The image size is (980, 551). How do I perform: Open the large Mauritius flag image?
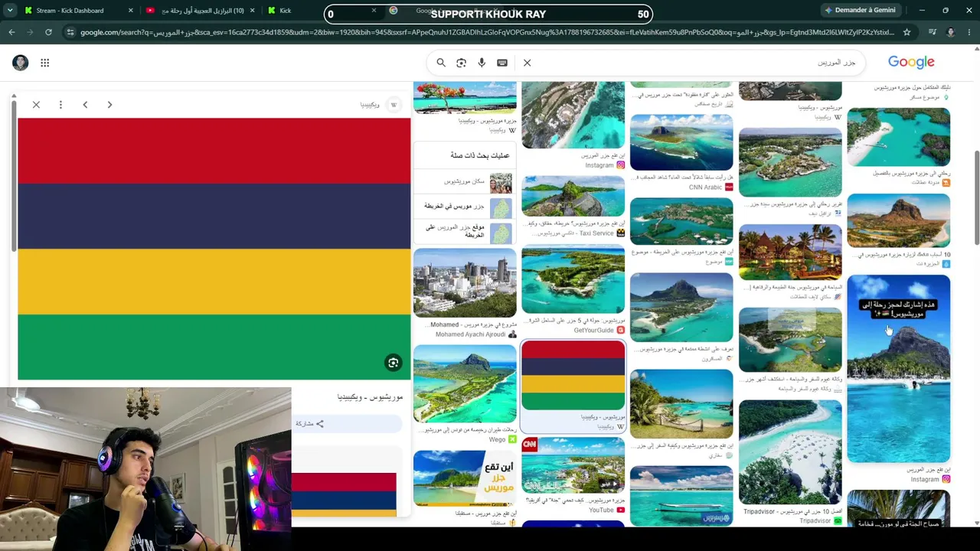[x=214, y=249]
